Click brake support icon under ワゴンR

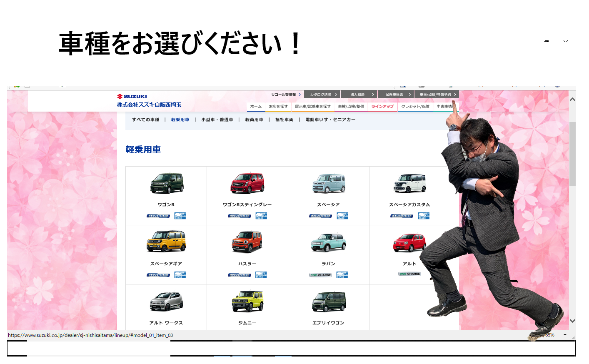click(180, 216)
